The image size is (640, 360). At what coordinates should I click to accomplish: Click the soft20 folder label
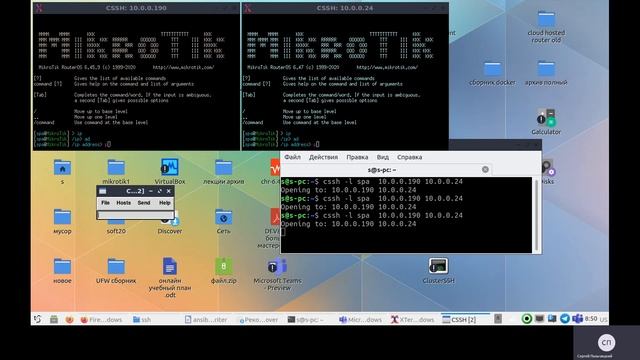point(116,231)
